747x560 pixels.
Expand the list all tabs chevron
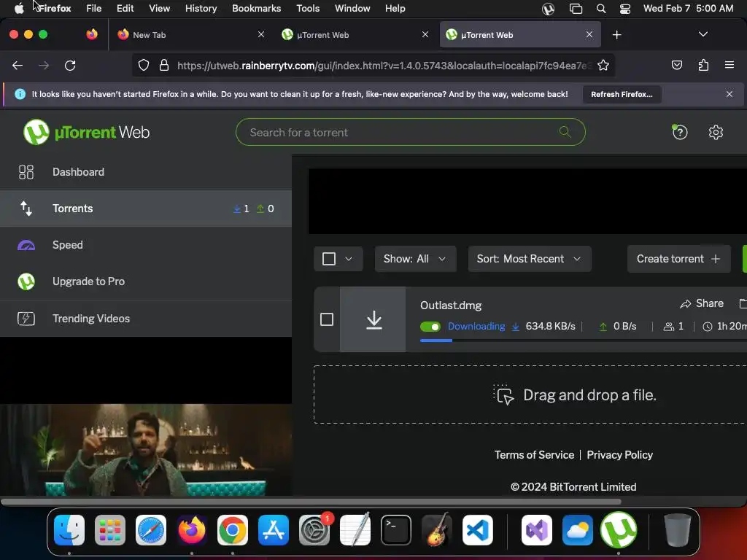(x=703, y=34)
